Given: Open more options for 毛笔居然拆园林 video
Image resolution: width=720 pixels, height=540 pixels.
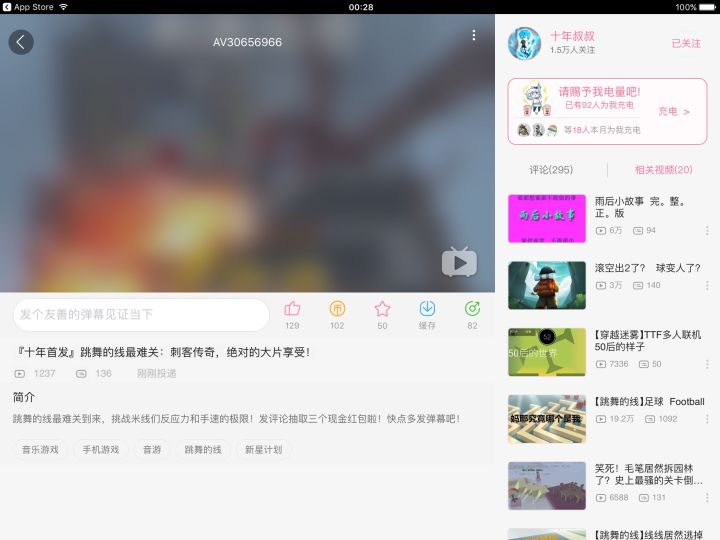Looking at the screenshot, I should [x=707, y=498].
